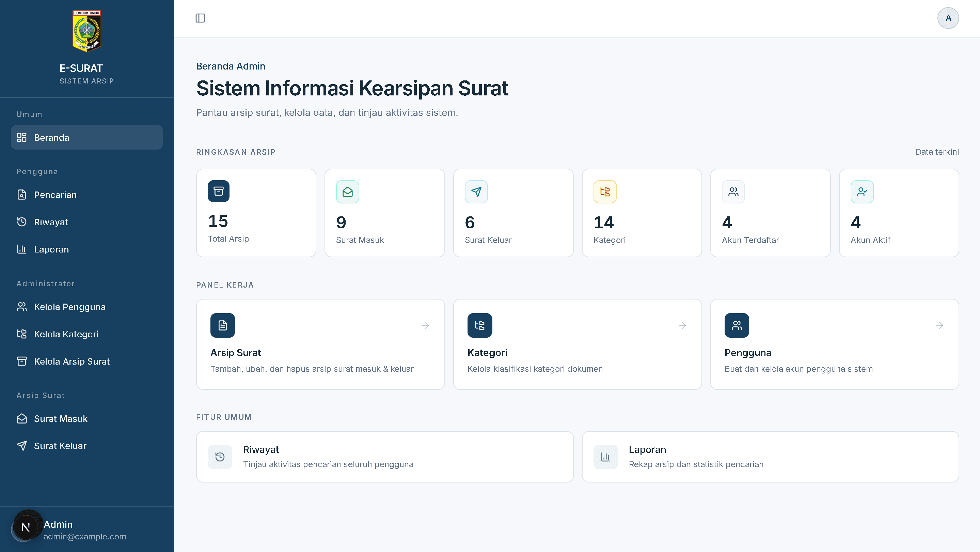Select Laporan in the sidebar menu
The height and width of the screenshot is (552, 980).
(x=87, y=249)
